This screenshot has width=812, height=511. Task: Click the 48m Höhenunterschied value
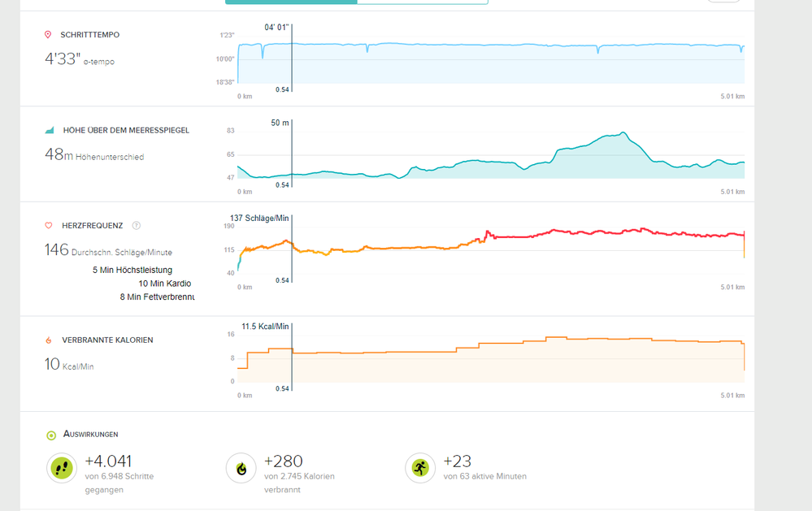tap(94, 154)
